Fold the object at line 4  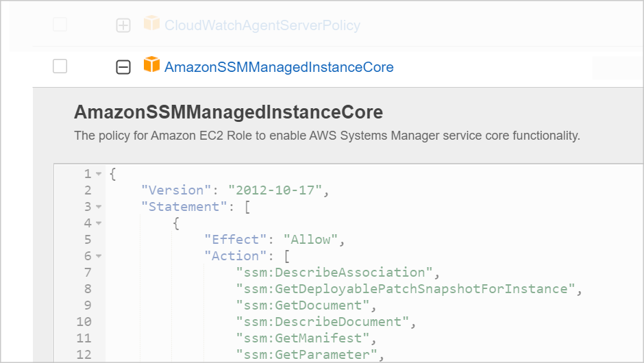click(x=99, y=223)
